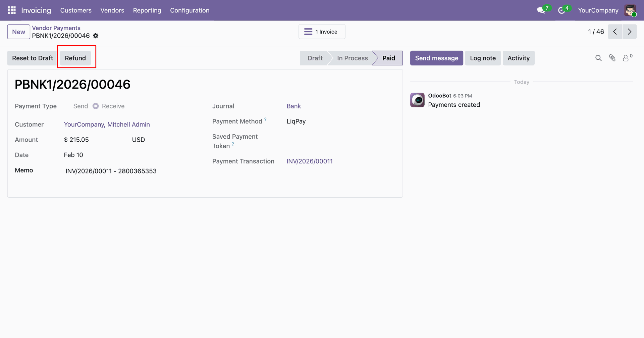Viewport: 644px width, 338px height.
Task: Show followers using the person icon
Action: click(x=626, y=58)
